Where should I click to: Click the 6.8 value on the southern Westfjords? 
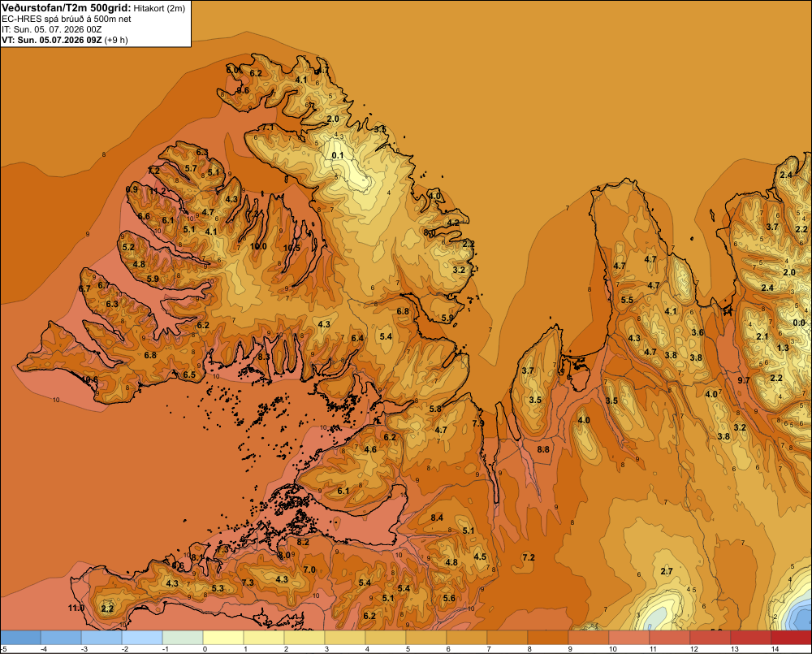click(151, 356)
